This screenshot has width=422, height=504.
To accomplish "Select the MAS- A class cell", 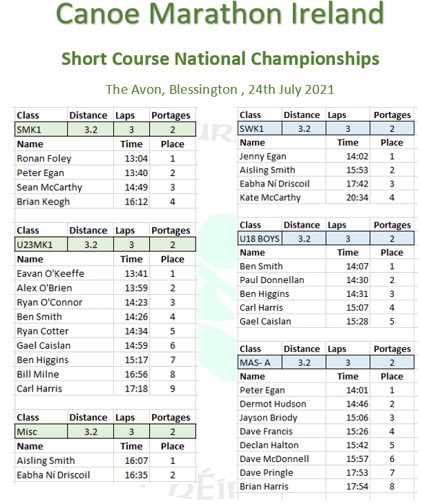I will [259, 362].
